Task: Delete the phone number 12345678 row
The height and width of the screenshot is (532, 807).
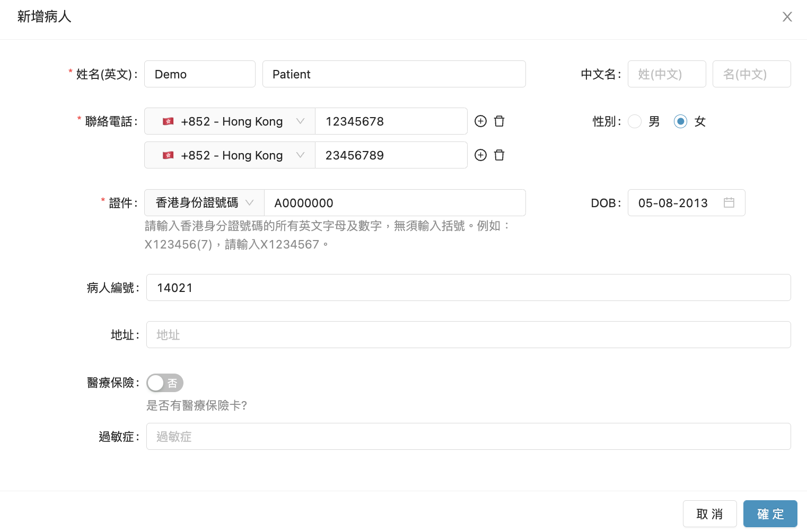Action: click(499, 121)
